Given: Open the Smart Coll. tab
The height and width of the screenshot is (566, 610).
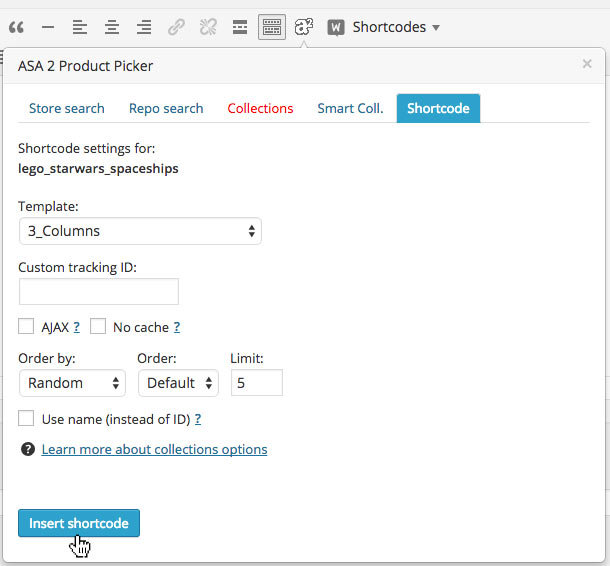Looking at the screenshot, I should pyautogui.click(x=350, y=108).
